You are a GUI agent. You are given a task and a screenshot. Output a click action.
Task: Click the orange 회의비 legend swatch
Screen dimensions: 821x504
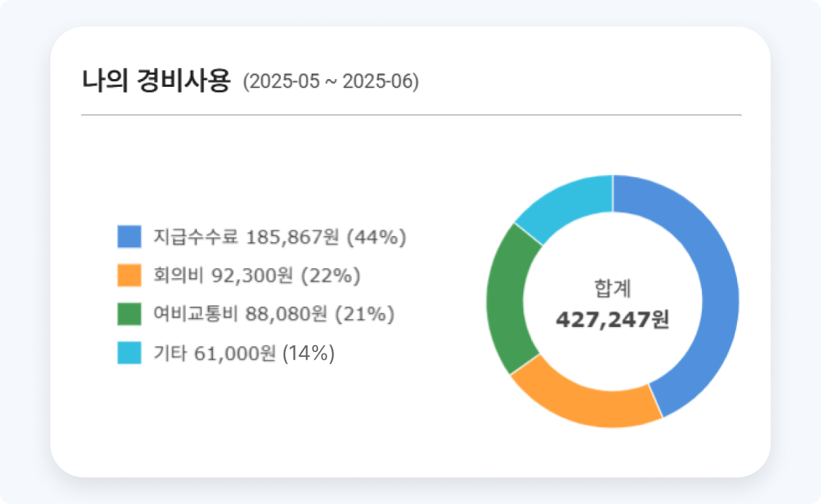(x=129, y=276)
